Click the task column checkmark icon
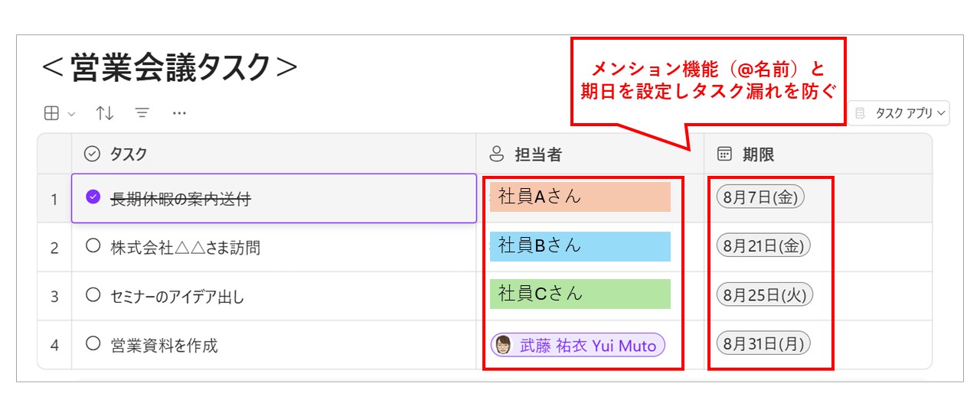This screenshot has height=416, width=980. click(x=92, y=154)
